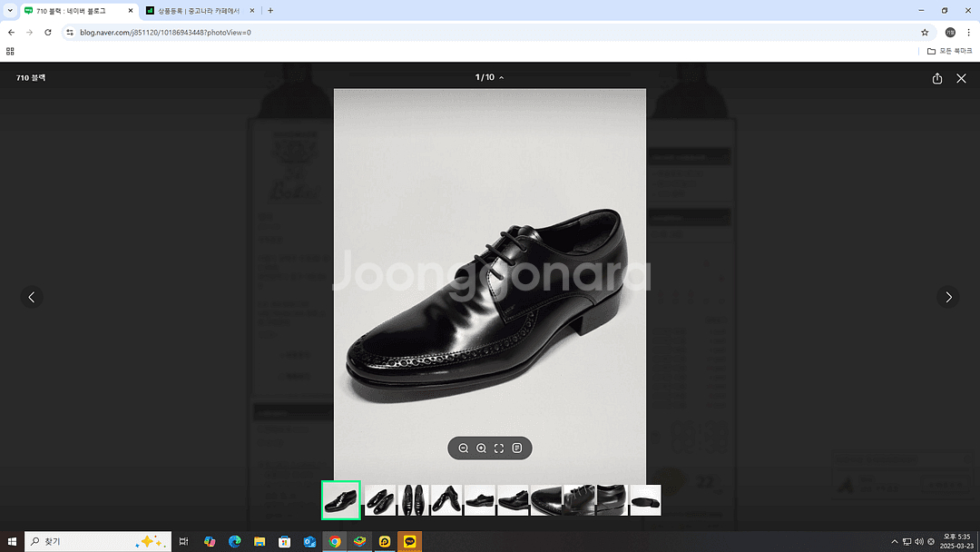Select the second thumbnail showing shoe pair
The image size is (980, 552).
point(380,500)
